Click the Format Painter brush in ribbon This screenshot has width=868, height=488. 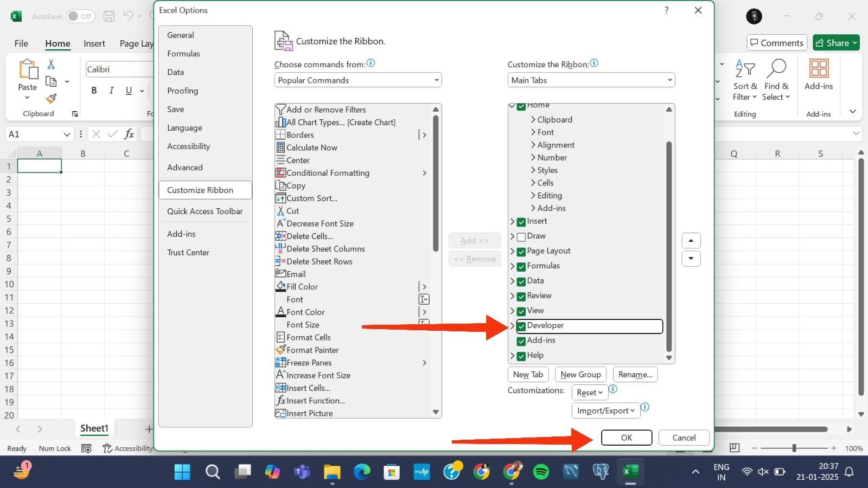tap(51, 98)
